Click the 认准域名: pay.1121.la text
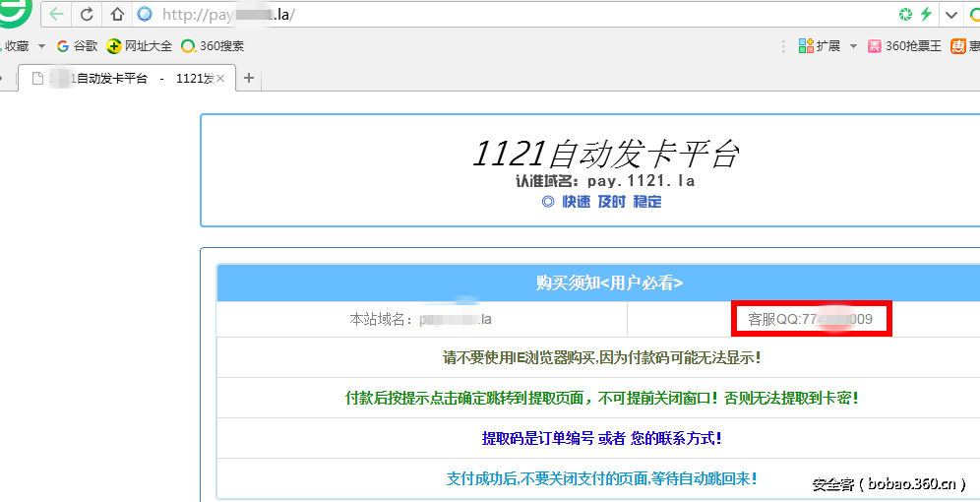Viewport: 980px width, 502px height. point(605,181)
